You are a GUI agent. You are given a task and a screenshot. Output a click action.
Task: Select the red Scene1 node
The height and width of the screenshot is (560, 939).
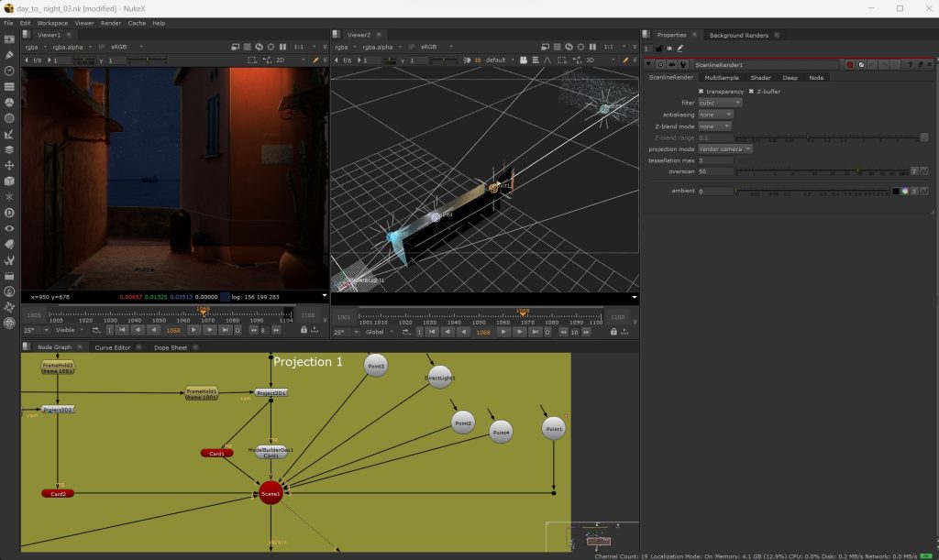271,493
